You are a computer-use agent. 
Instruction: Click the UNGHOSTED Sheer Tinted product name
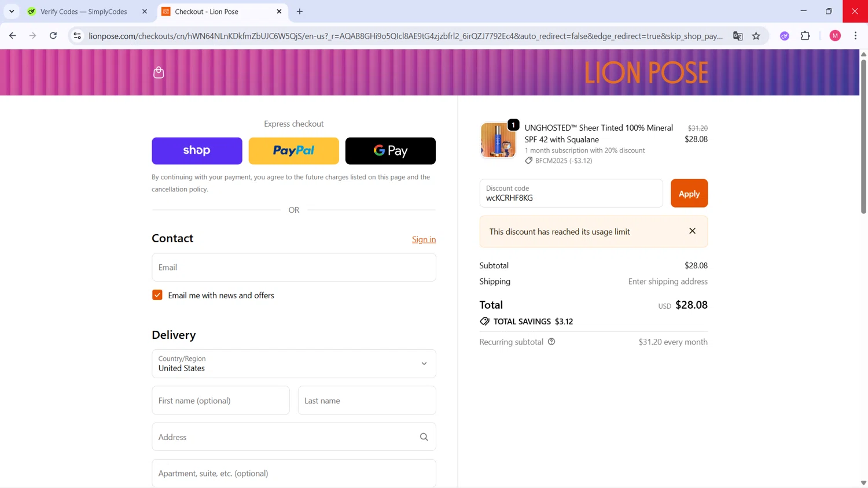[599, 134]
